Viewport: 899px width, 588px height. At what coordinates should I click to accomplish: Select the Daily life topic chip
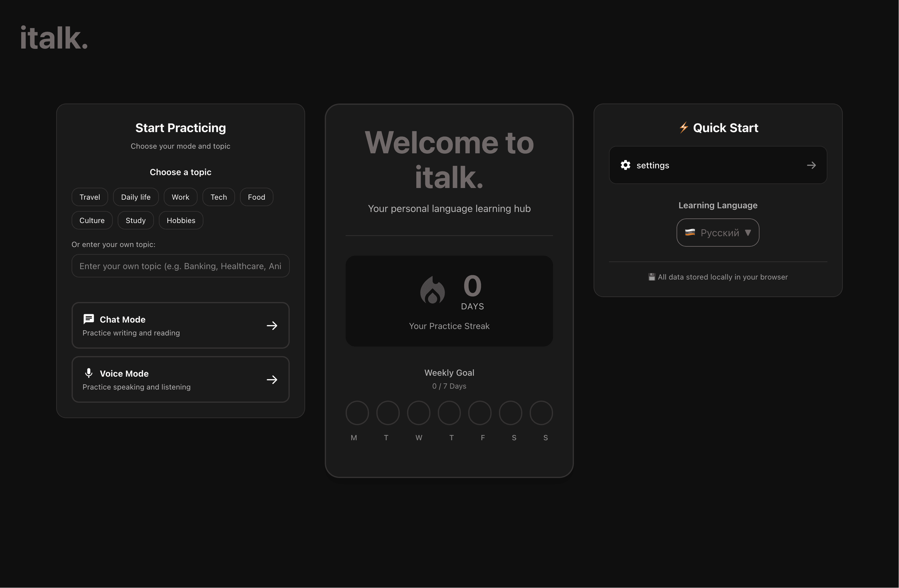pos(135,197)
